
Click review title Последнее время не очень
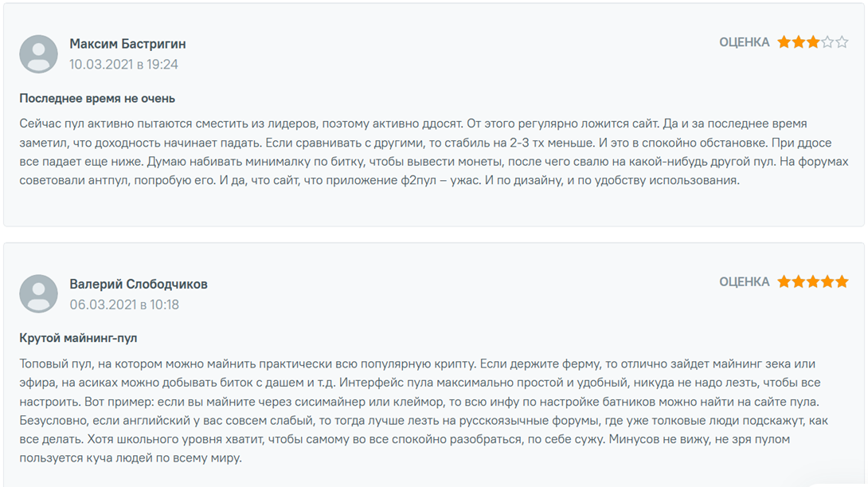(97, 99)
